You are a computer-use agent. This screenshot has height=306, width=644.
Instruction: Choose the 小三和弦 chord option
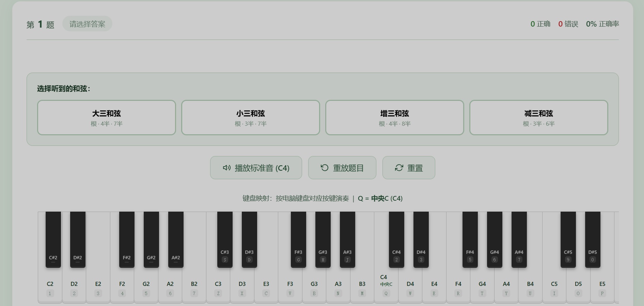pos(251,118)
